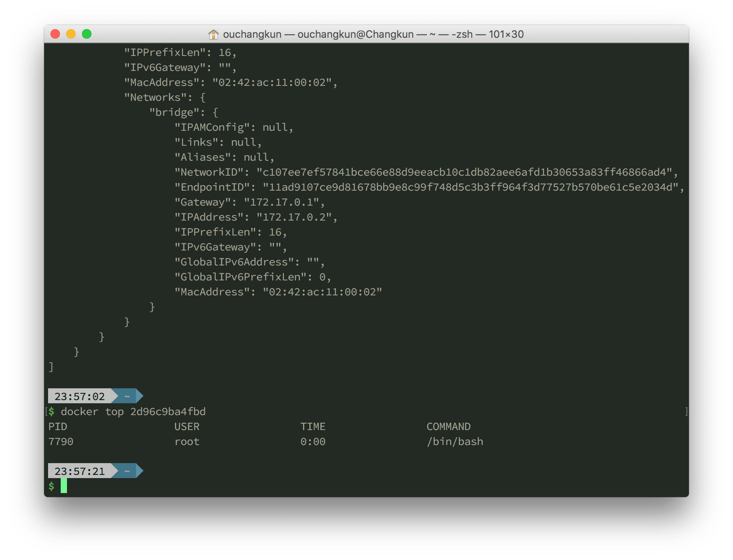Click the blue tilde segment after 23:57:21
The height and width of the screenshot is (560, 733).
pos(127,471)
